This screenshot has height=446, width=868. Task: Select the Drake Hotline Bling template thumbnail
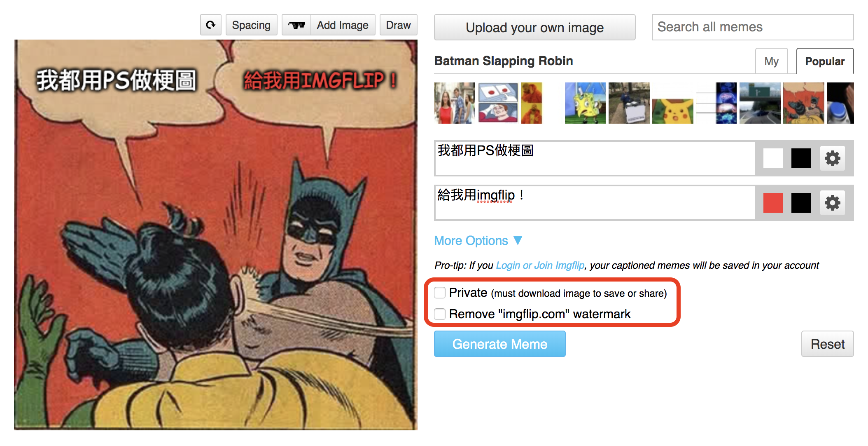click(x=531, y=103)
